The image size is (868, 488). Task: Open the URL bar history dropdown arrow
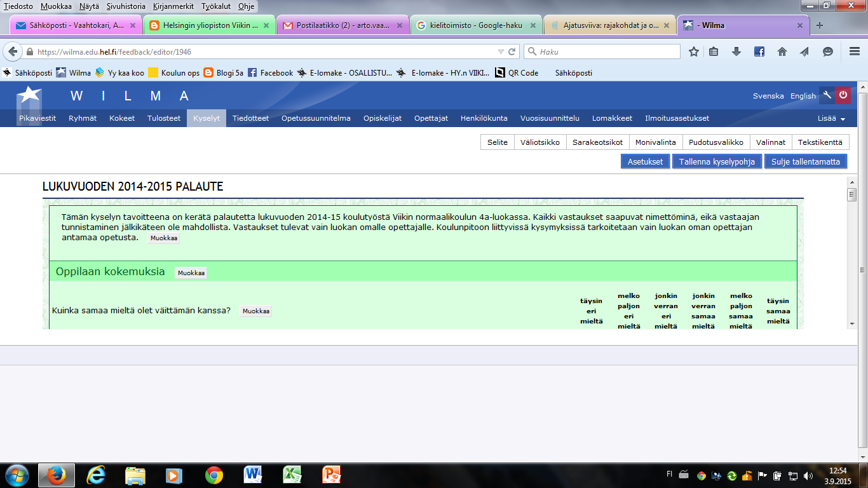[x=501, y=51]
